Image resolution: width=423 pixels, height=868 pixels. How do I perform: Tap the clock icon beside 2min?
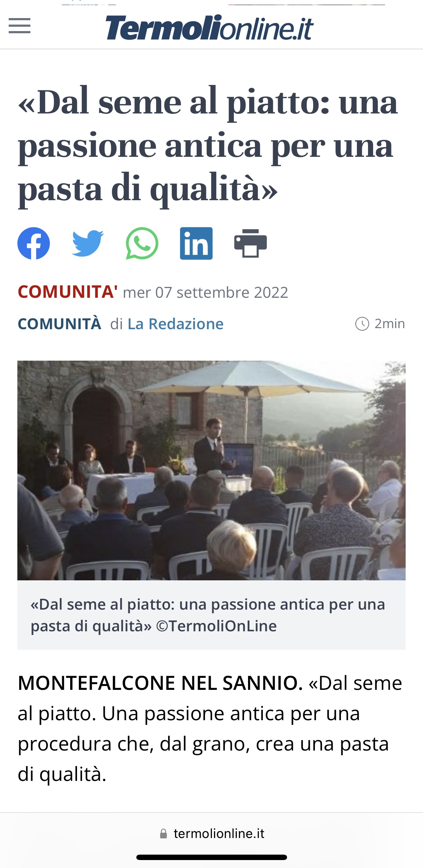coord(362,324)
